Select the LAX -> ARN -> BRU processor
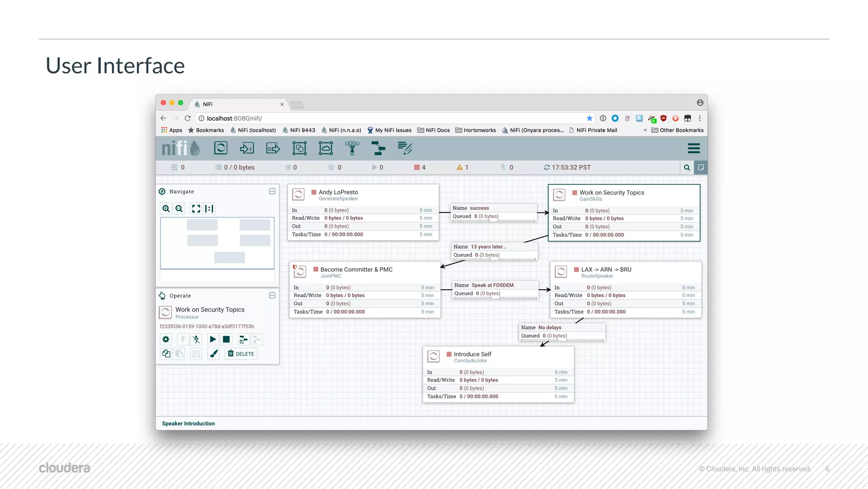Image resolution: width=868 pixels, height=489 pixels. pyautogui.click(x=626, y=290)
